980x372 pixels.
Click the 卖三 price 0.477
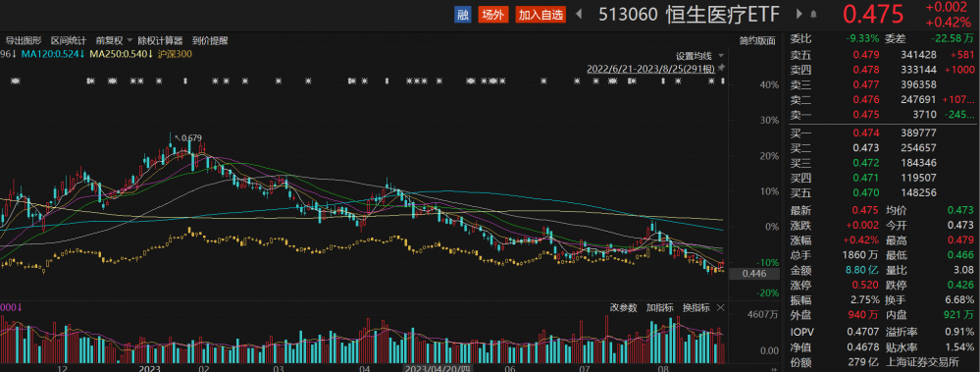click(x=866, y=84)
